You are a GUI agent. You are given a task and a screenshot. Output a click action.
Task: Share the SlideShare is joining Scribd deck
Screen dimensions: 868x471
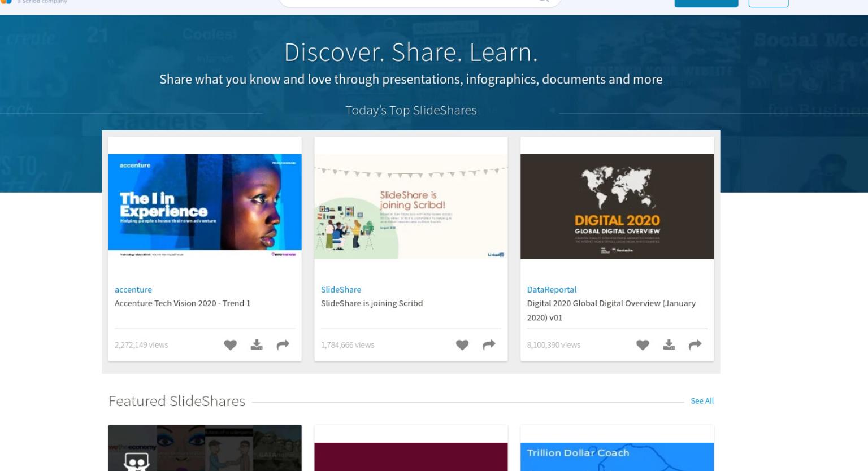coord(489,344)
